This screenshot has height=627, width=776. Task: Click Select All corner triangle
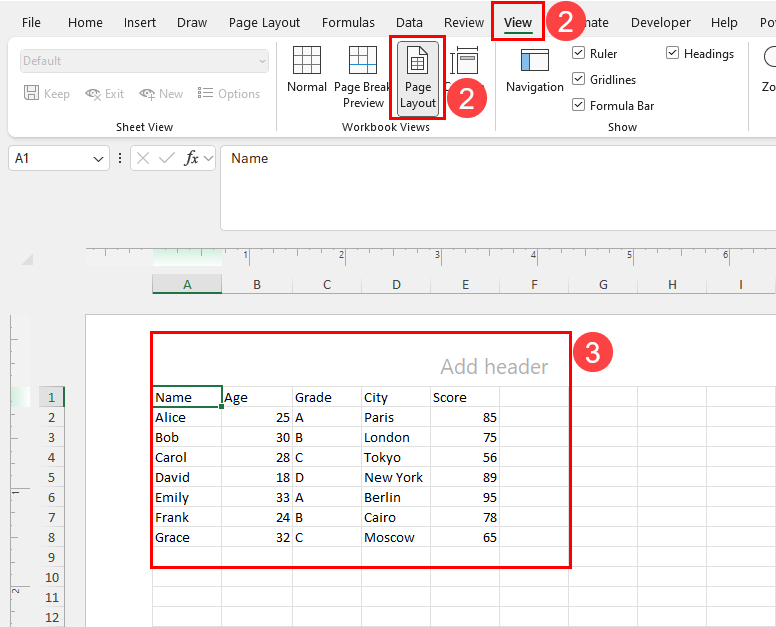point(27,259)
